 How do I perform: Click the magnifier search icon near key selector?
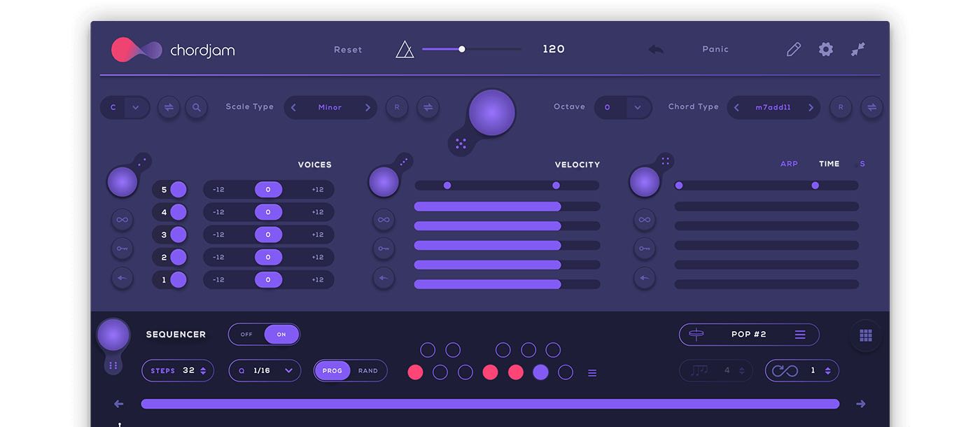pos(197,107)
